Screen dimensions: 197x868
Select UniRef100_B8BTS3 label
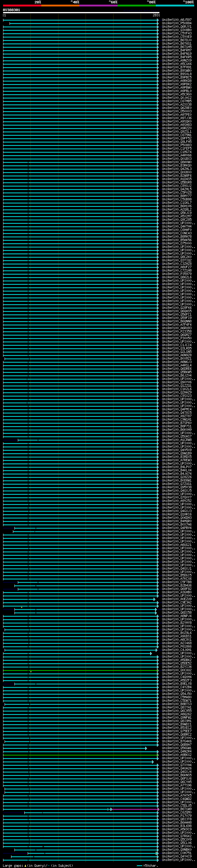(176, 704)
